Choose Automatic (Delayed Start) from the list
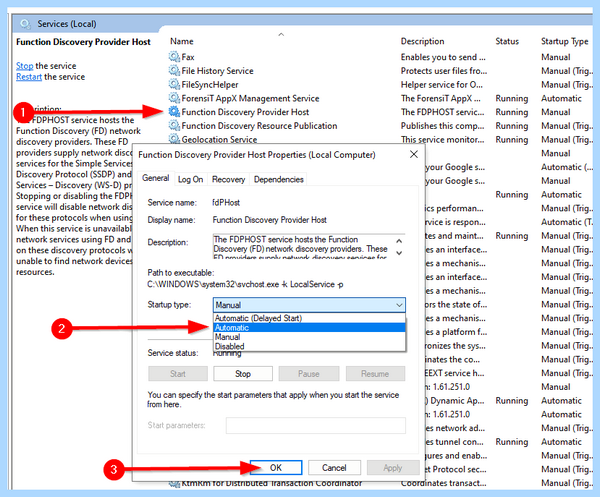Screen dimensions: 600x497 point(309,318)
